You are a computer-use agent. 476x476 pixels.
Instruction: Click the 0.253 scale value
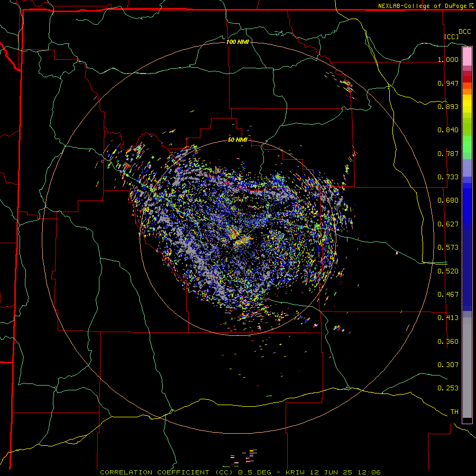[448, 388]
